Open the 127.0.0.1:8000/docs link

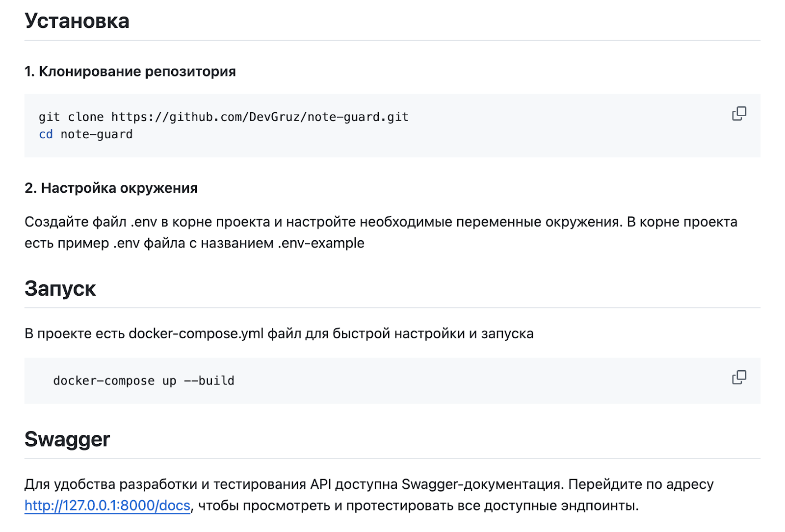click(x=107, y=506)
